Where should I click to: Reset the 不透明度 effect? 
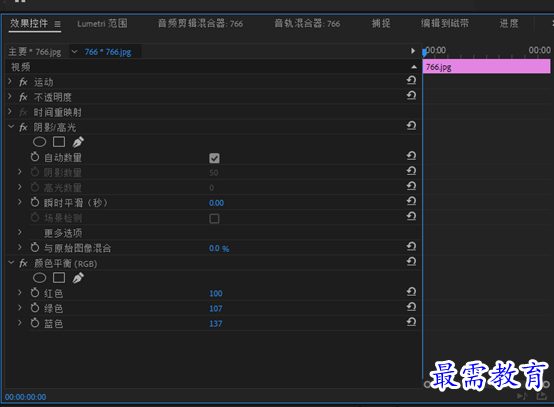411,95
